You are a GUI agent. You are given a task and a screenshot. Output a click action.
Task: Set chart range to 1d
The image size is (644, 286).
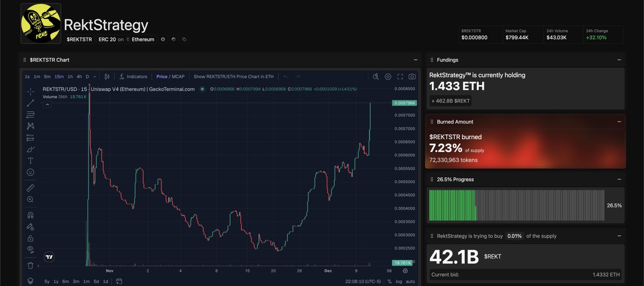[106, 281]
